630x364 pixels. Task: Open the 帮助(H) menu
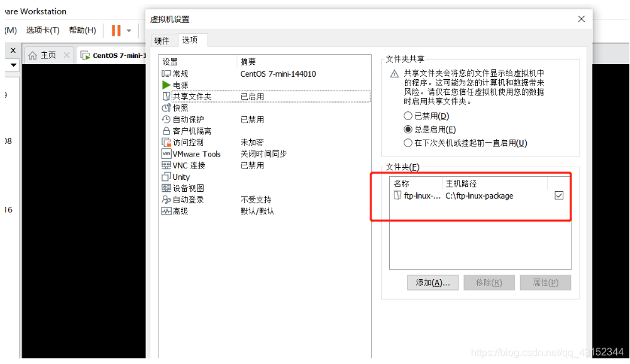tap(82, 30)
